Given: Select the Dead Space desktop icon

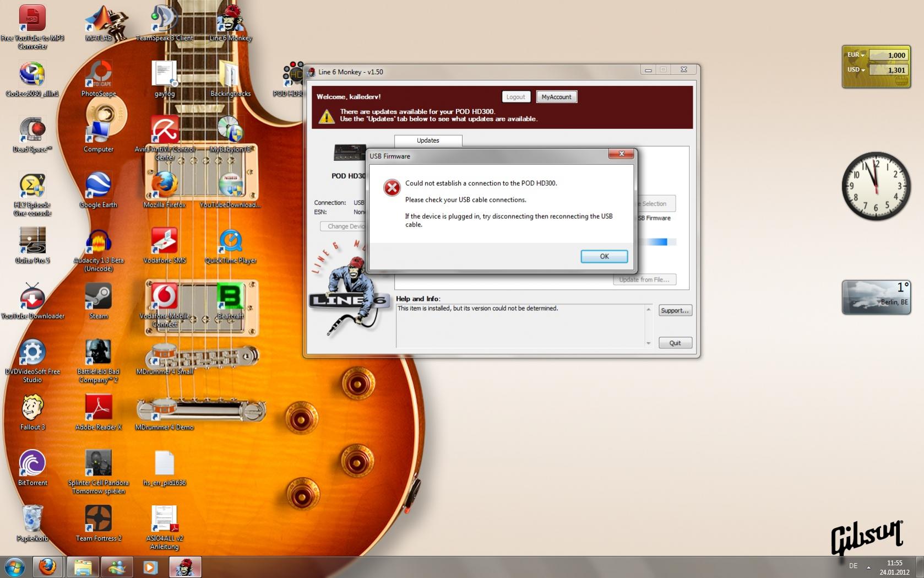Looking at the screenshot, I should point(32,134).
